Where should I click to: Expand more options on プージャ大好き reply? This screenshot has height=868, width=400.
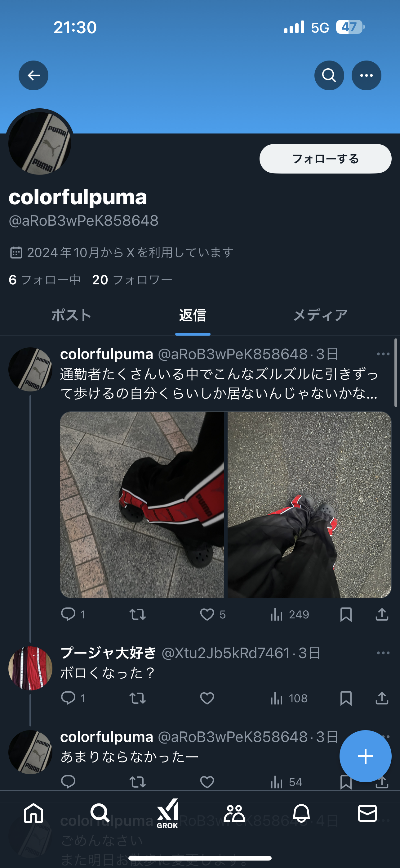click(x=383, y=653)
